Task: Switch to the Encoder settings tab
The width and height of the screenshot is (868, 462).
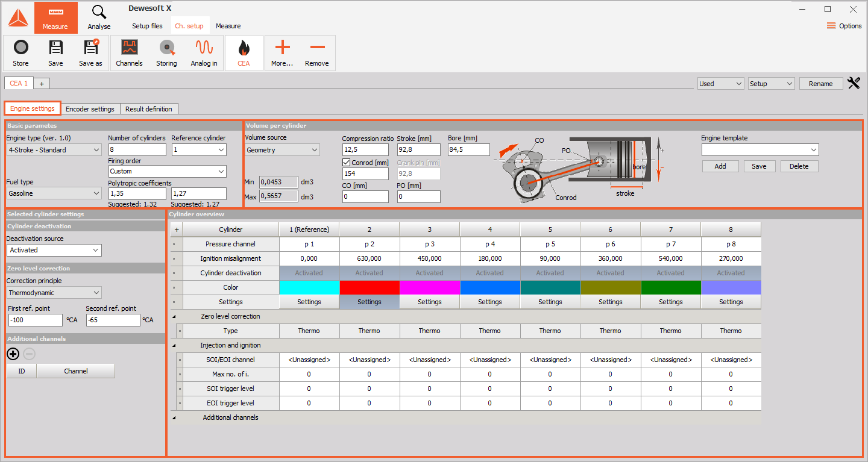Action: [x=90, y=109]
